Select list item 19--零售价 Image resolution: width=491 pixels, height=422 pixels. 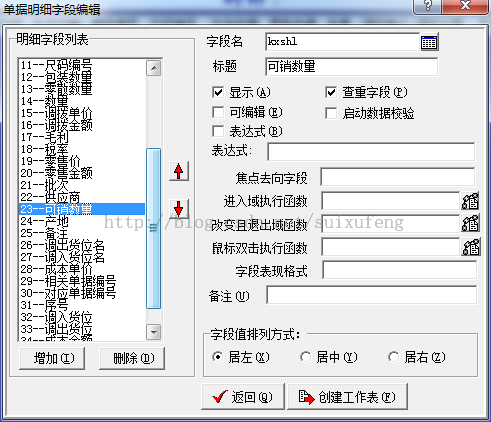coord(82,161)
